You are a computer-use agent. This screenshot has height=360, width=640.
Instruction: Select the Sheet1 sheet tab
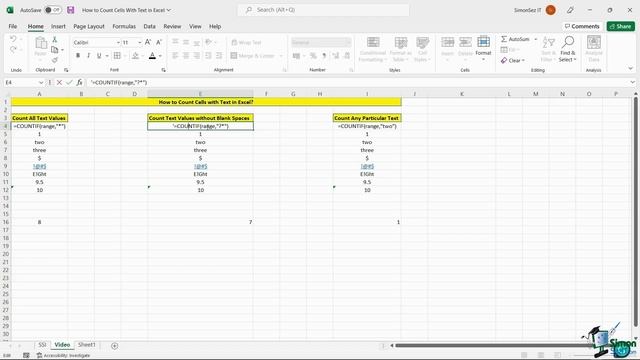(x=87, y=345)
